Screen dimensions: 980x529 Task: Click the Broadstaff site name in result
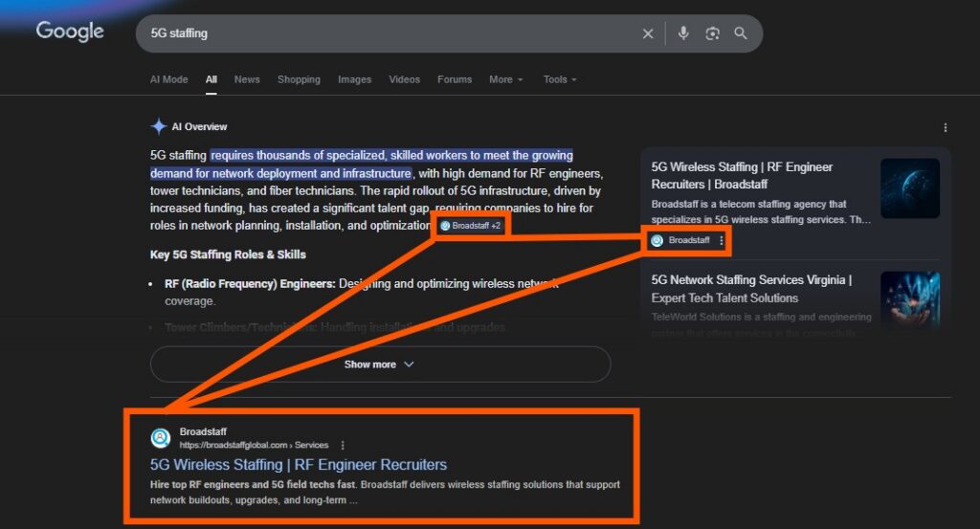coord(203,431)
